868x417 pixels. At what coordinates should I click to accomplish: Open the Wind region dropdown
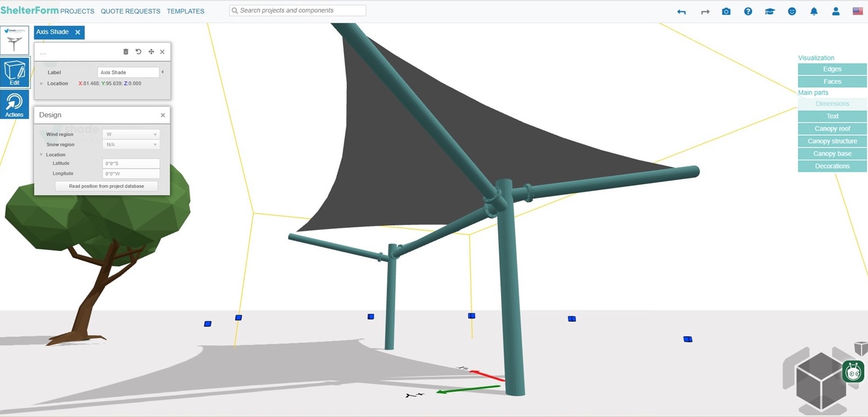pyautogui.click(x=131, y=134)
